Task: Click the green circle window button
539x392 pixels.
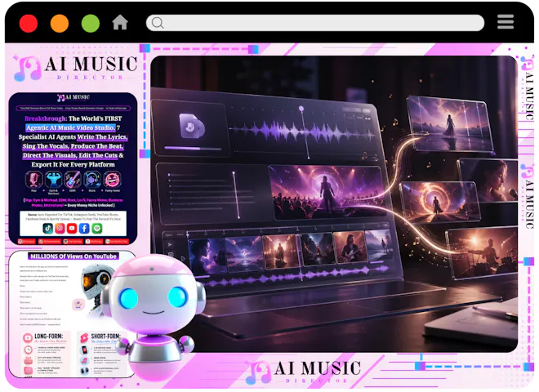Action: pyautogui.click(x=91, y=24)
